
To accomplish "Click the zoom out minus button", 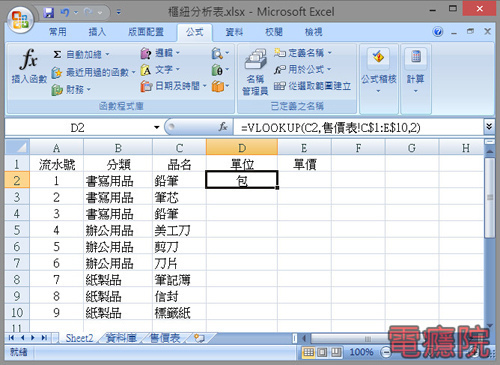I will pos(386,352).
